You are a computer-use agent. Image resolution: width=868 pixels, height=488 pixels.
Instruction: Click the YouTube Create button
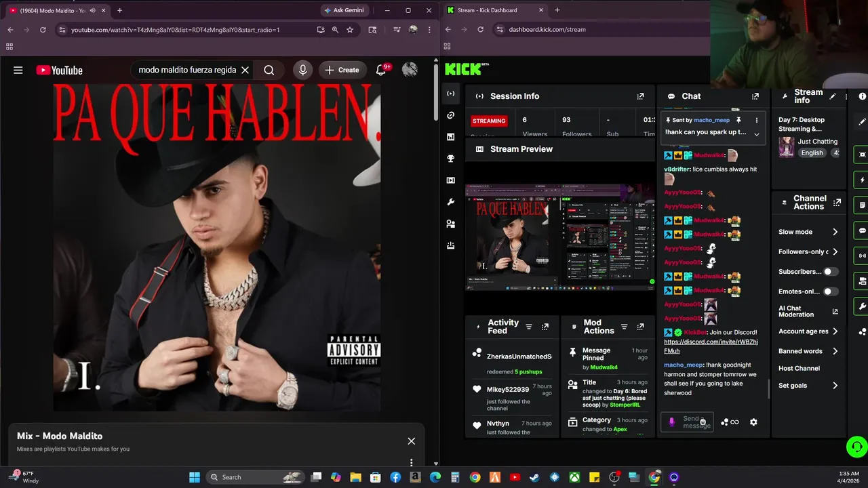coord(342,70)
